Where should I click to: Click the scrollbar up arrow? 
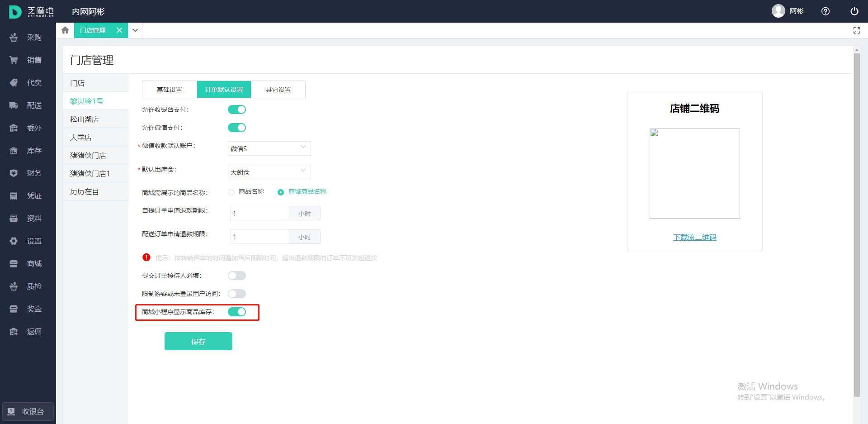(857, 49)
